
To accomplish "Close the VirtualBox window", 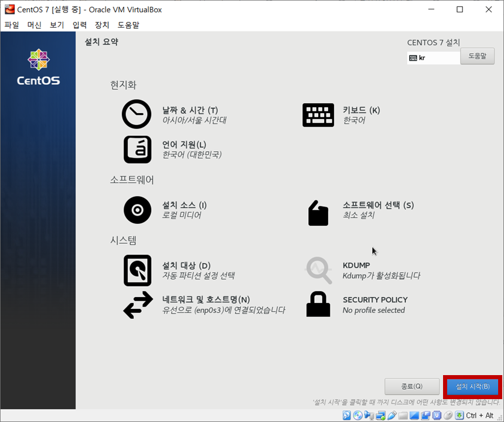I will [x=489, y=9].
